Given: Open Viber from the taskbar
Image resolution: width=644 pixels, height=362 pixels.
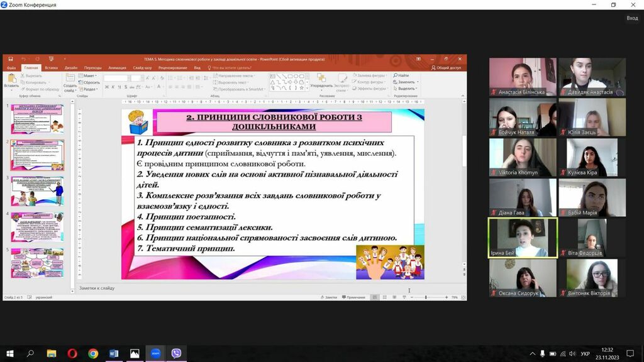Looking at the screenshot, I should tap(176, 353).
